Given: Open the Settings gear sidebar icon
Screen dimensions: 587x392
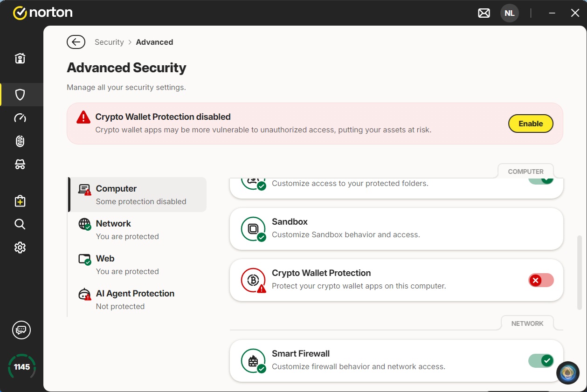Looking at the screenshot, I should point(20,248).
